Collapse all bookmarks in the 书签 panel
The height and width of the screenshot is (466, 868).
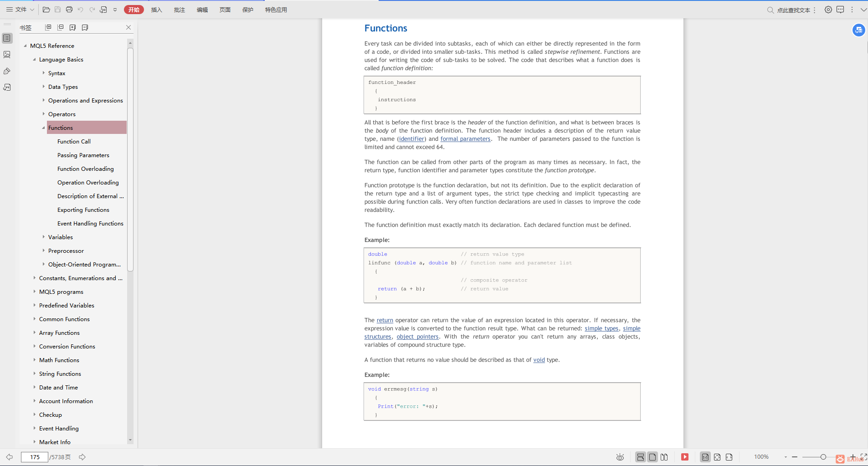coord(60,27)
